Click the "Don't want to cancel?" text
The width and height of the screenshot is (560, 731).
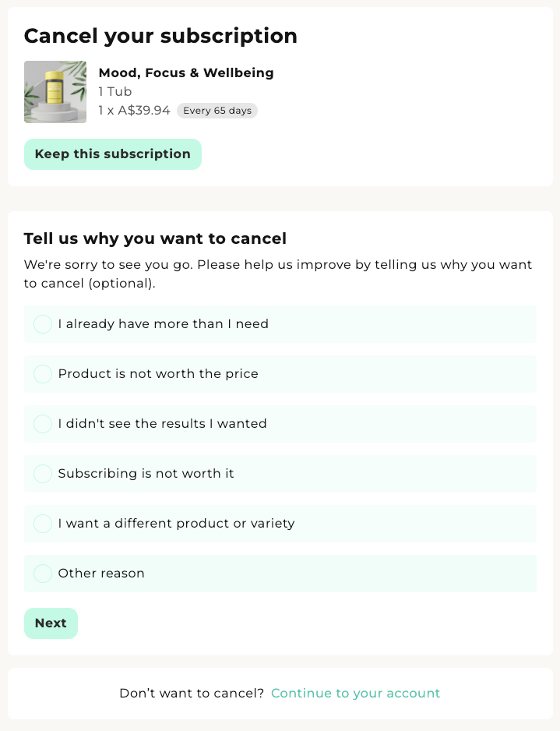click(x=192, y=694)
